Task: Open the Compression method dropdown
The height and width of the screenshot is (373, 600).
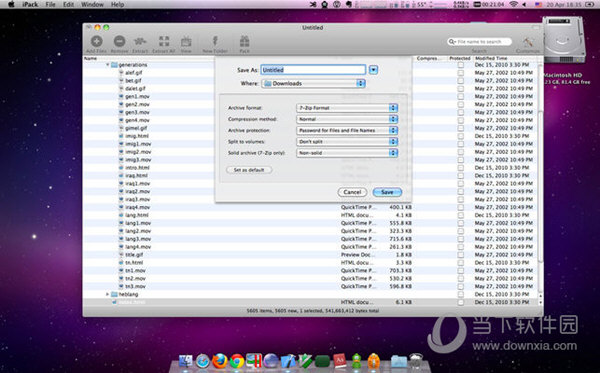Action: click(347, 119)
